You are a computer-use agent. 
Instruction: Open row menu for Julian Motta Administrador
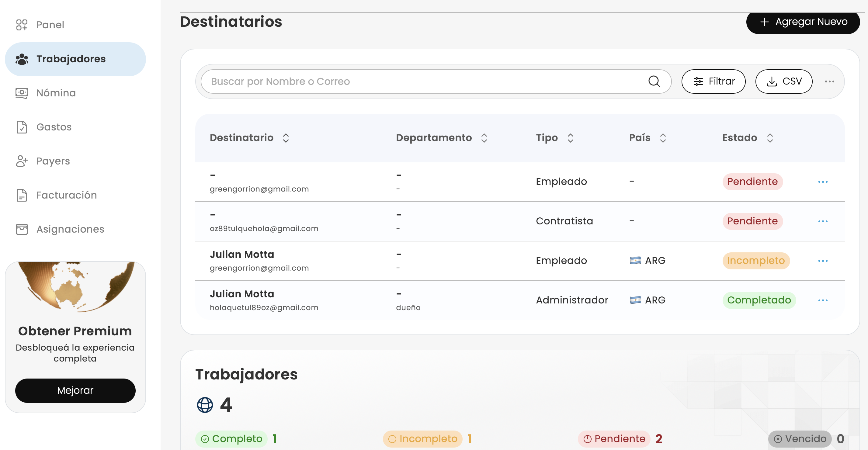pyautogui.click(x=822, y=300)
